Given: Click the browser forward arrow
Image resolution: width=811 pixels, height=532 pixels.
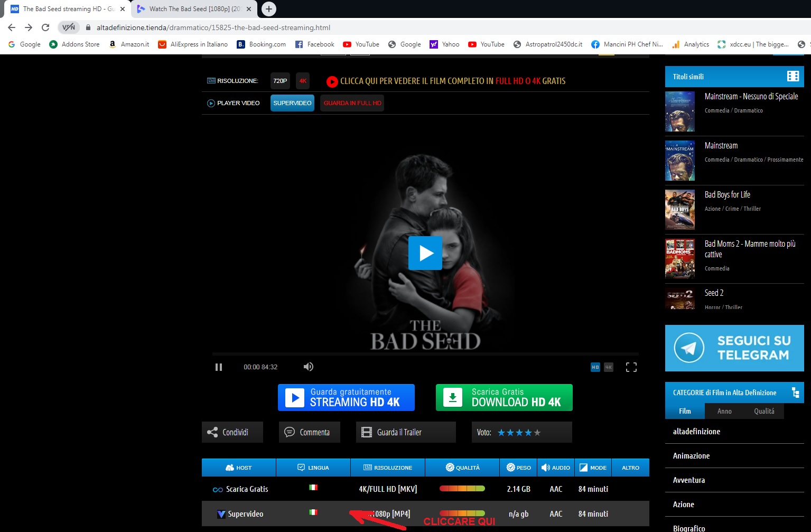Looking at the screenshot, I should tap(29, 27).
